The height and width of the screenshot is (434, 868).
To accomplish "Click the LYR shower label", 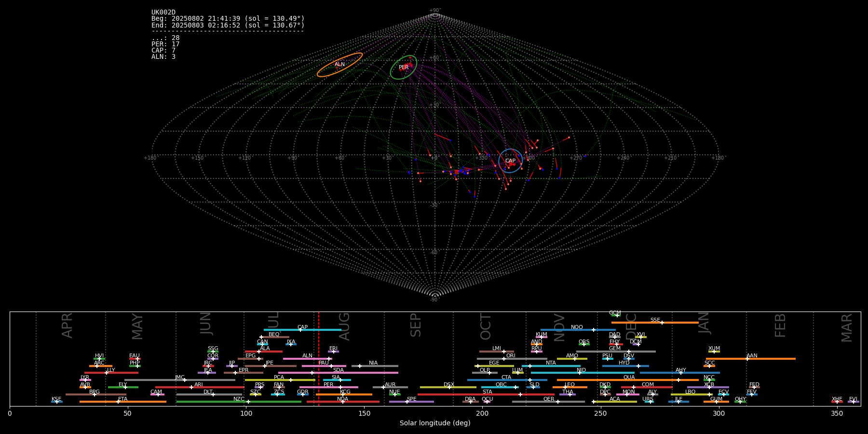I will pyautogui.click(x=85, y=378).
